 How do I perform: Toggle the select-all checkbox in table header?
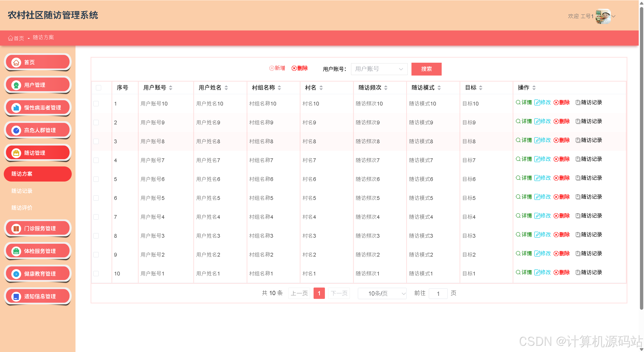98,88
